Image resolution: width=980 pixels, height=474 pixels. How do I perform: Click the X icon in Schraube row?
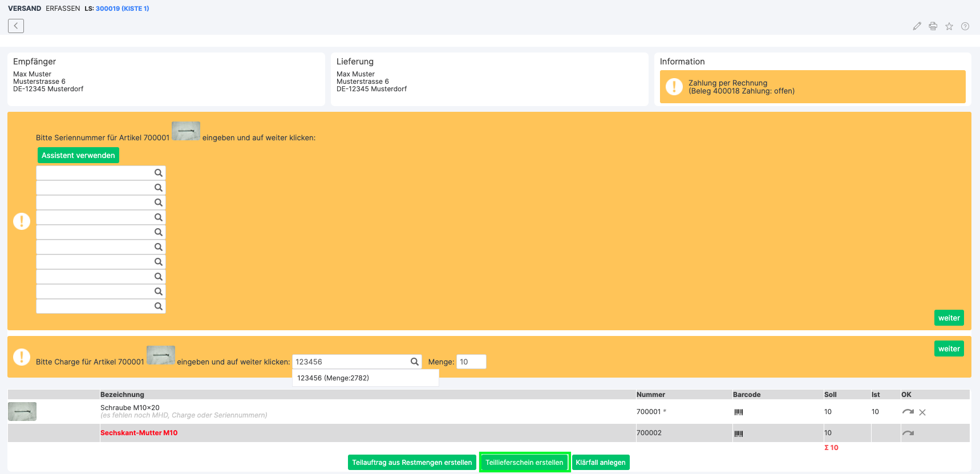(x=922, y=412)
